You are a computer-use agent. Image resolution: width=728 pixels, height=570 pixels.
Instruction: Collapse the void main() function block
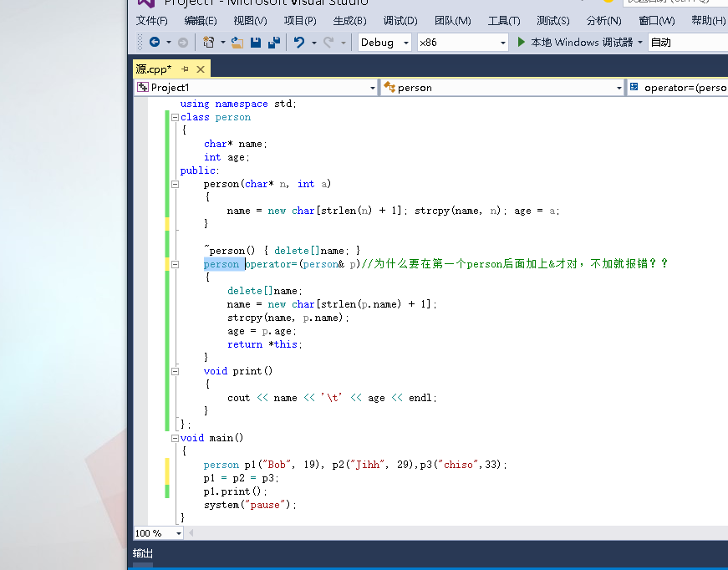coord(175,438)
